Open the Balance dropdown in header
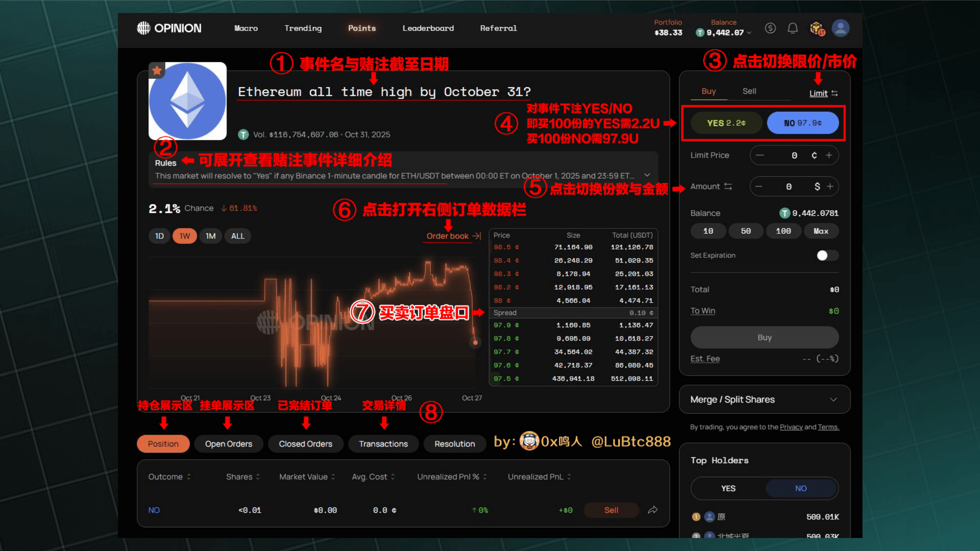This screenshot has width=980, height=551. coord(749,33)
